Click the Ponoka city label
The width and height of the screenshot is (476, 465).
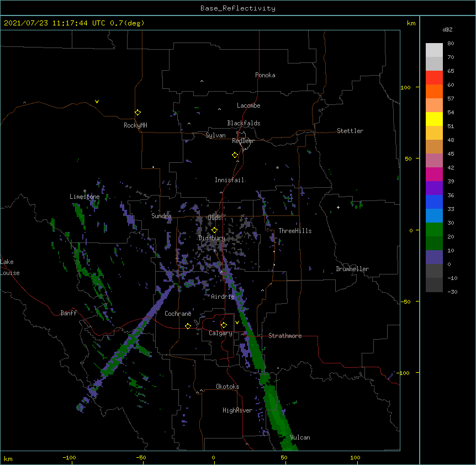click(x=265, y=75)
